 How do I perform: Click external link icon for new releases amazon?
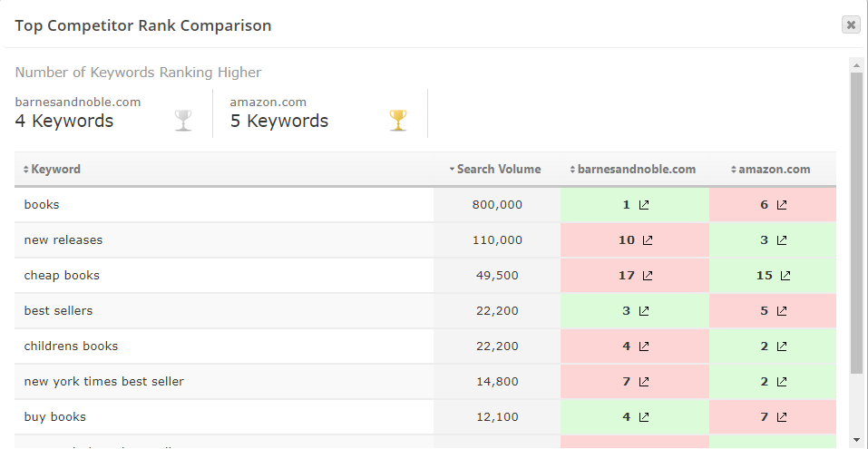782,240
